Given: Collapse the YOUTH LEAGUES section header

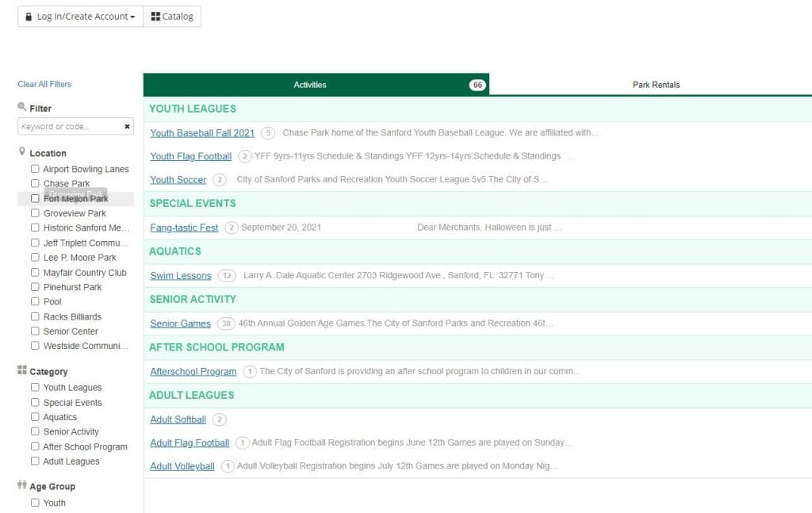Looking at the screenshot, I should [x=192, y=108].
